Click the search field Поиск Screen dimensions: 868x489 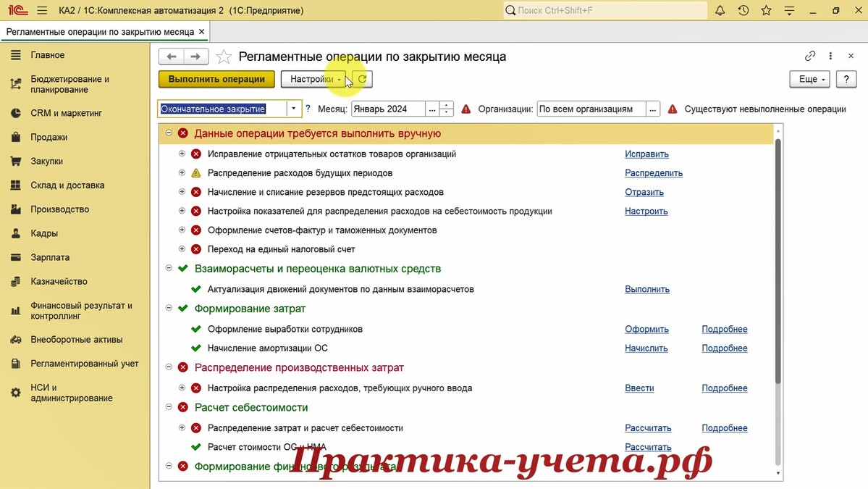click(605, 11)
